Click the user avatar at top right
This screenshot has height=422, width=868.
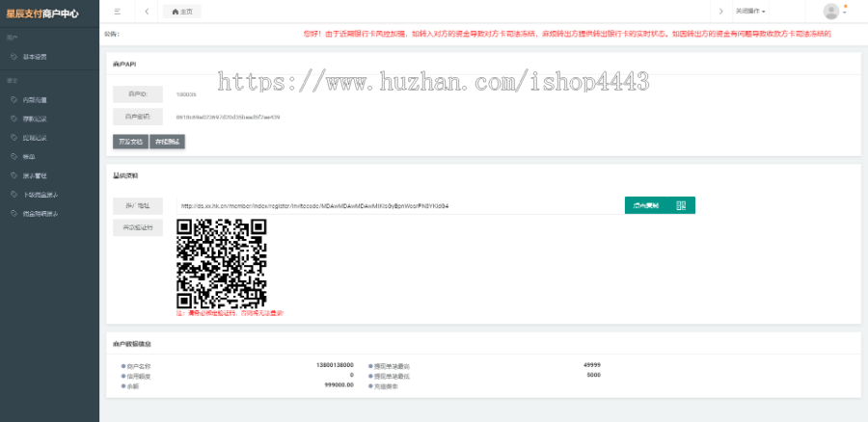pos(831,11)
